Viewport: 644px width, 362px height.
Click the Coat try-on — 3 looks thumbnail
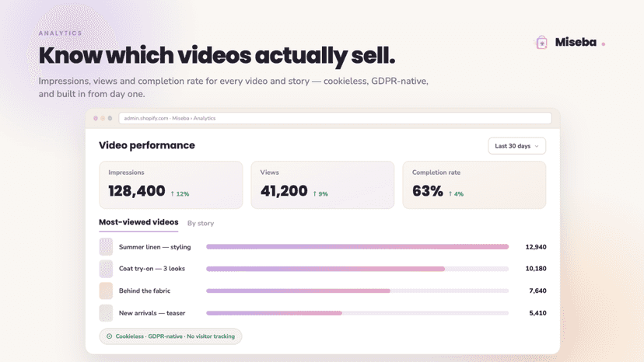click(x=106, y=269)
